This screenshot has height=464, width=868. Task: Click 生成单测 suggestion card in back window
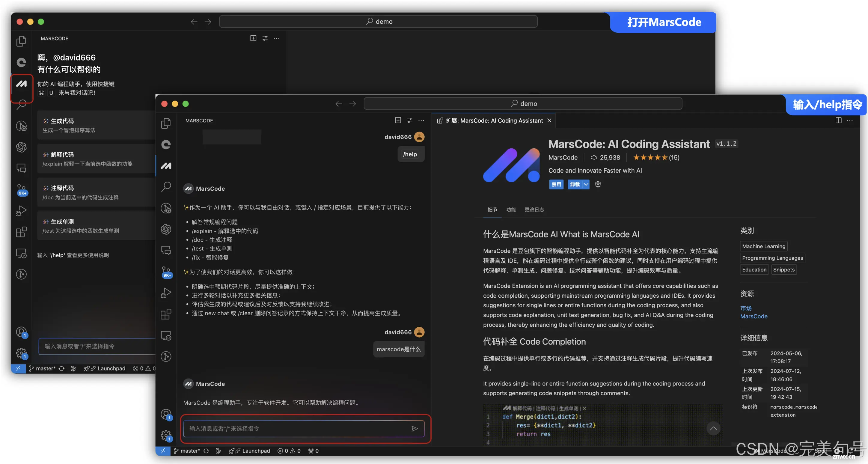[97, 226]
